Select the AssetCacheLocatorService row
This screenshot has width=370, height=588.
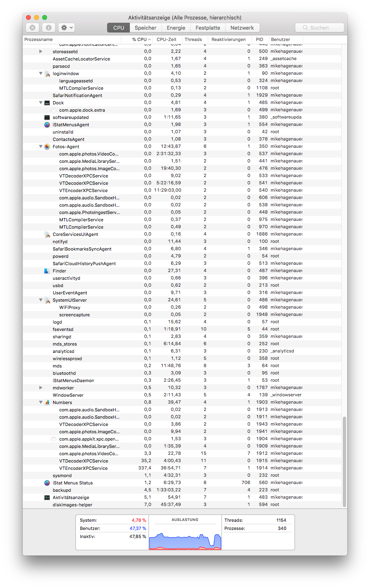pos(183,59)
